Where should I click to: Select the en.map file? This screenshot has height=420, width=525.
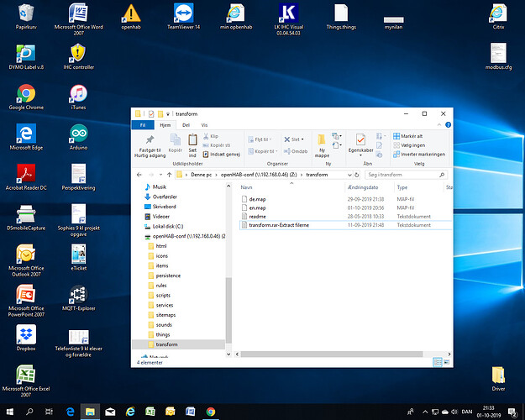pos(257,208)
